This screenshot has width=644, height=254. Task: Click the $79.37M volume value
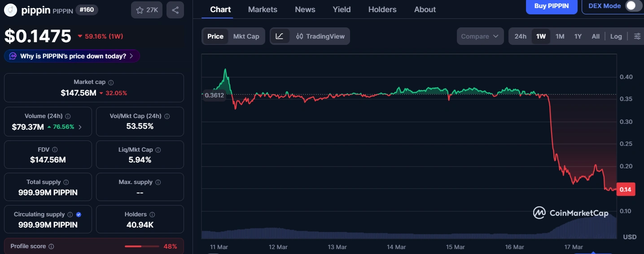click(28, 127)
